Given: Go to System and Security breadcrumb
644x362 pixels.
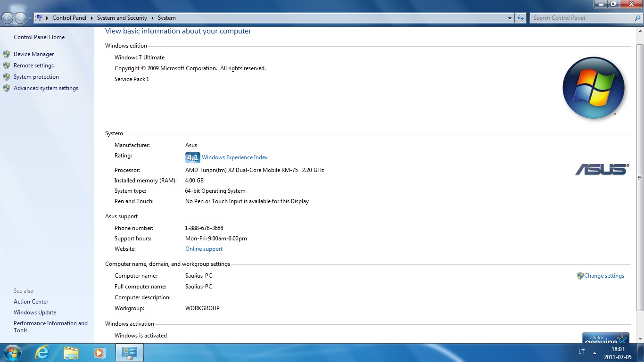Looking at the screenshot, I should tap(122, 18).
